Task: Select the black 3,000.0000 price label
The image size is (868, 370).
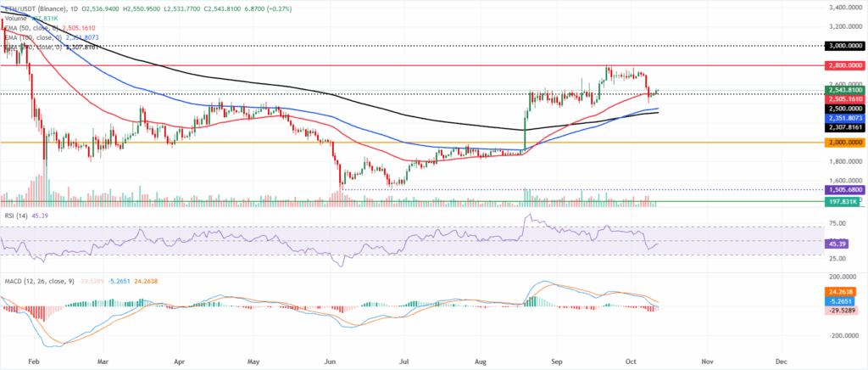Action: tap(843, 46)
